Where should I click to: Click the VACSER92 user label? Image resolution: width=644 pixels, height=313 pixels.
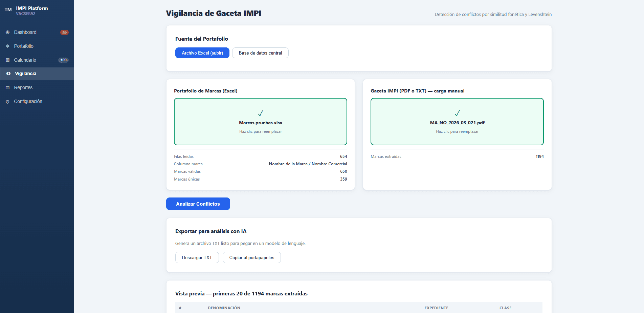tap(26, 14)
